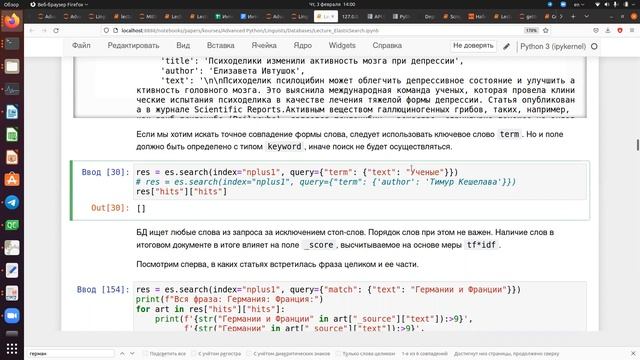Open the Ядро menu
The image size is (640, 360).
[302, 46]
